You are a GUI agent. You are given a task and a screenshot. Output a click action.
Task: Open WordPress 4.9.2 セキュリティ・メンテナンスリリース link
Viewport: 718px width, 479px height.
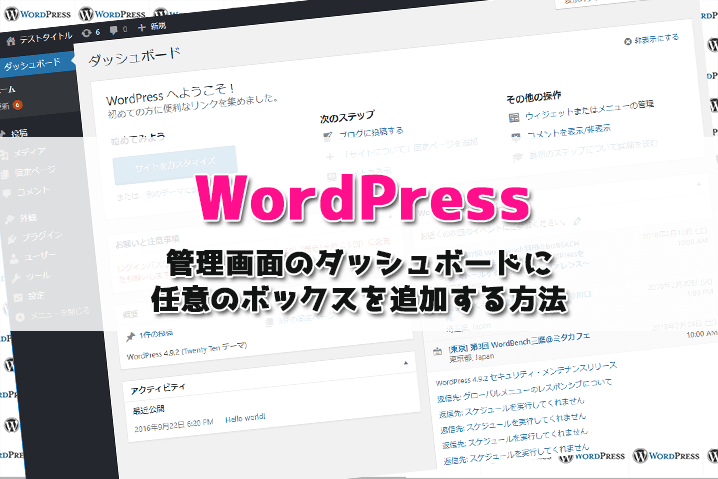[526, 374]
